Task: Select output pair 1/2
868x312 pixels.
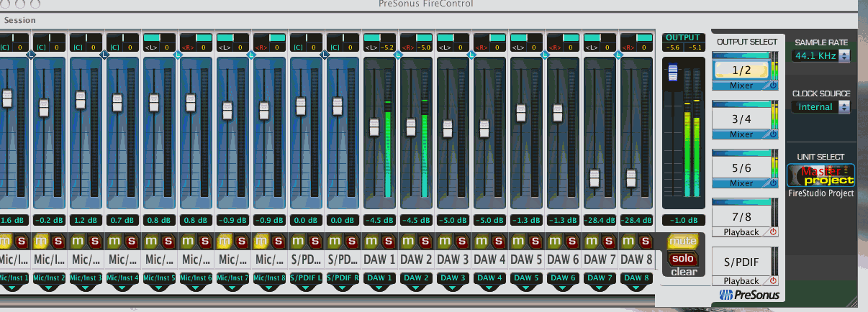Action: [x=741, y=70]
